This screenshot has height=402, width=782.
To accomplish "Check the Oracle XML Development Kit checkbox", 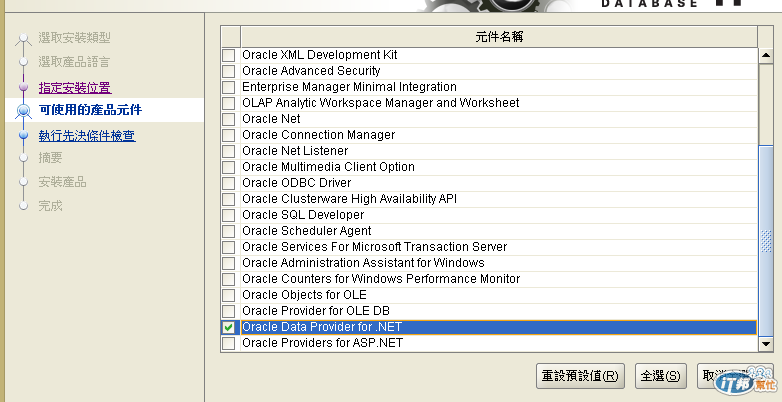I will 228,55.
